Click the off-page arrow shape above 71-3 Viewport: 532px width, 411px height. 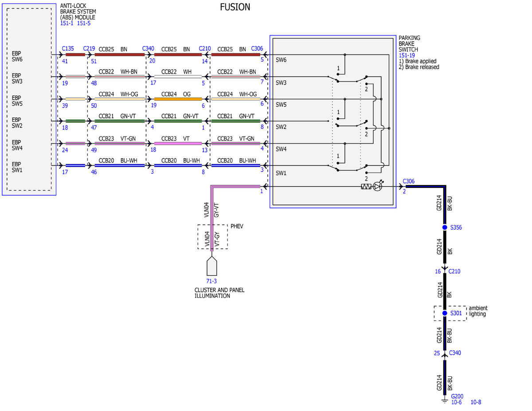click(x=211, y=266)
